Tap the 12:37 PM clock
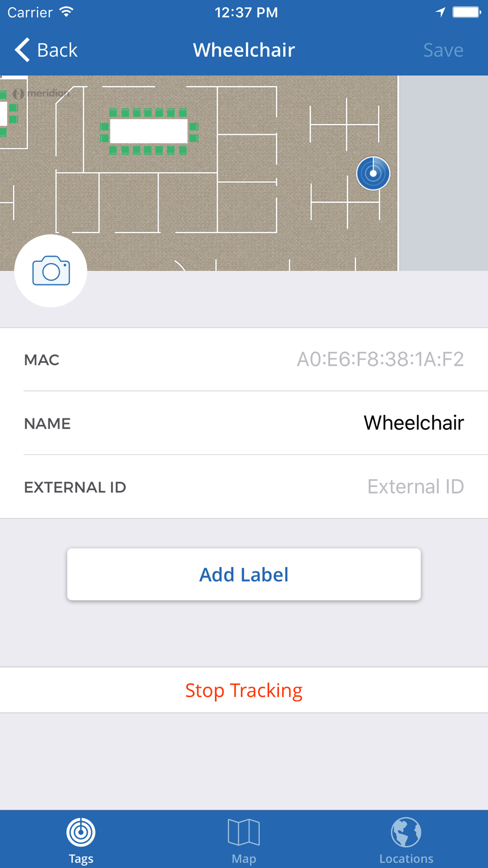488x868 pixels. 246,12
